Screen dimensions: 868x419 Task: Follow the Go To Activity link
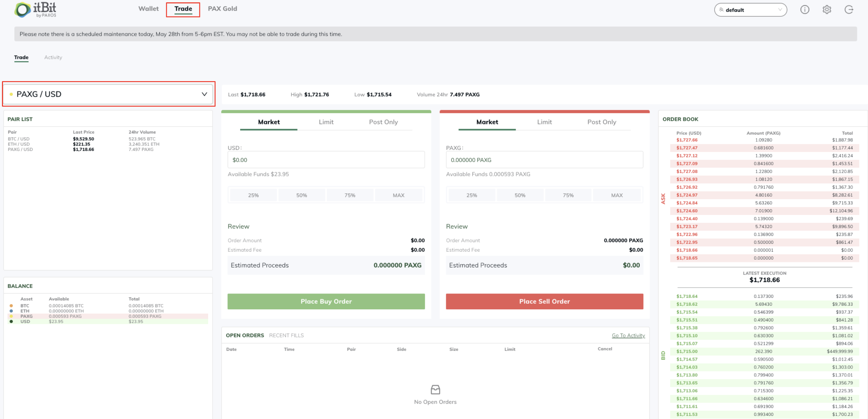point(628,335)
